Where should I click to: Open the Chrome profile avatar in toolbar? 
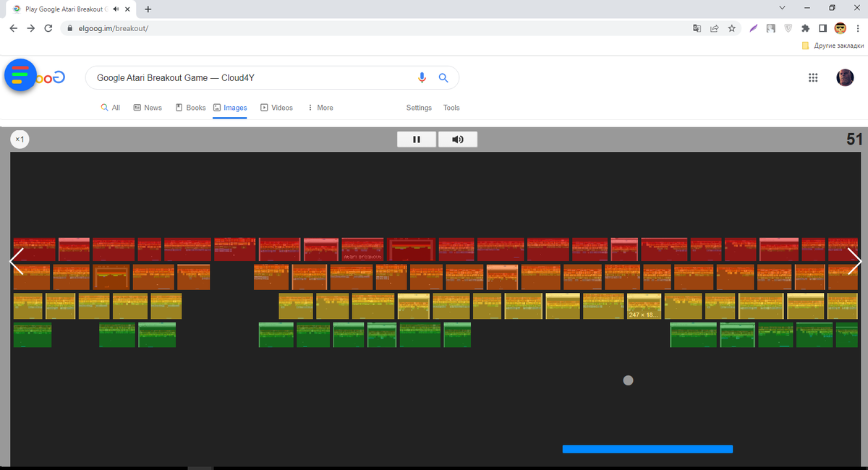pyautogui.click(x=841, y=28)
